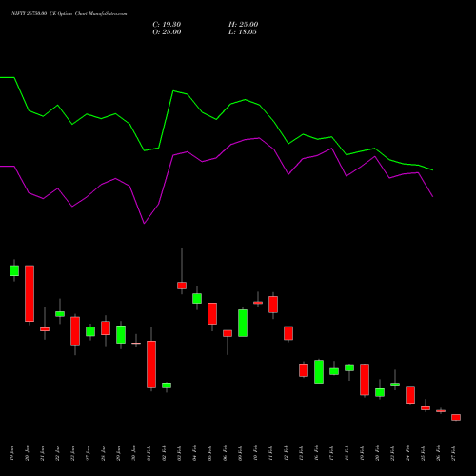
Task: Click the '19 Jan' date axis label
Action: point(11,454)
